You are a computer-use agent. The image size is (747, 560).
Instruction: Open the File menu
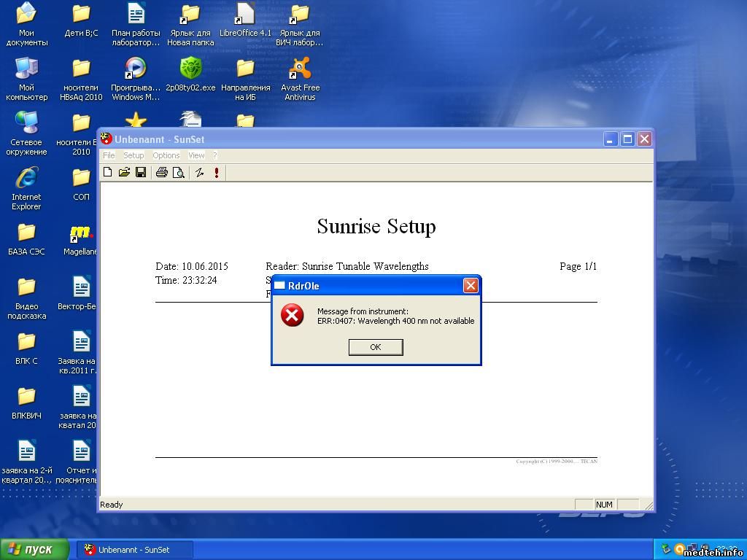[109, 155]
